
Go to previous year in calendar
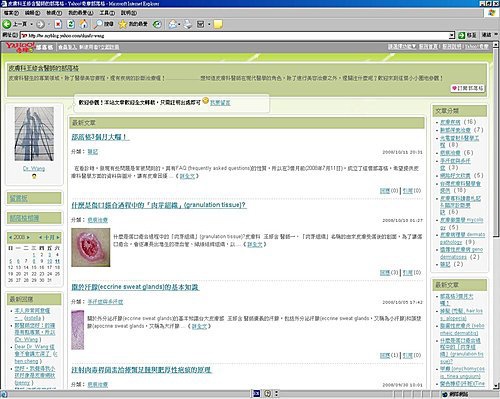click(10, 237)
